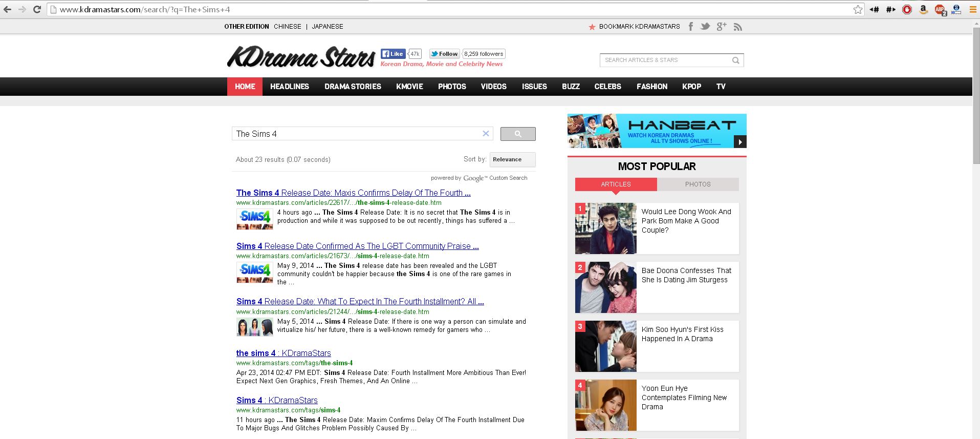Open the Photos section in the navbar
The width and height of the screenshot is (980, 439).
tap(452, 87)
